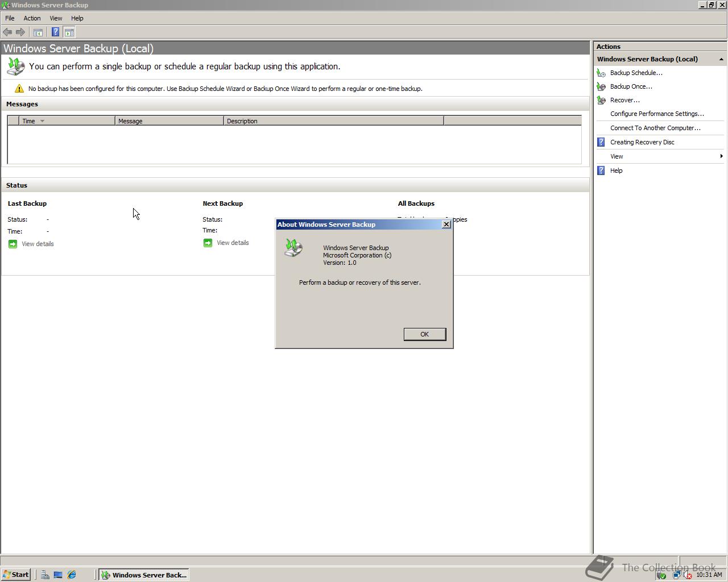Click the Creating Recovery Disc help icon
Viewport: 728px width, 582px height.
click(x=601, y=142)
